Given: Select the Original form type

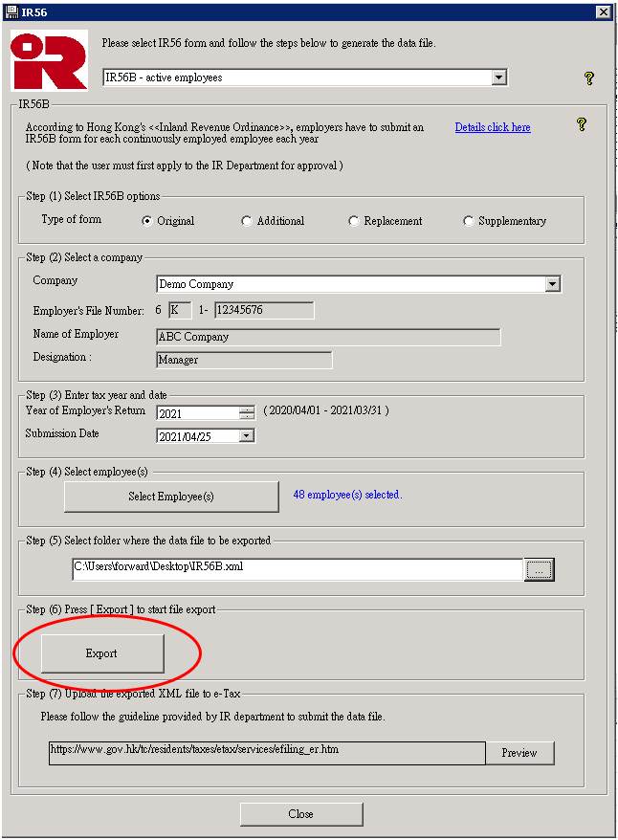Looking at the screenshot, I should pyautogui.click(x=147, y=221).
